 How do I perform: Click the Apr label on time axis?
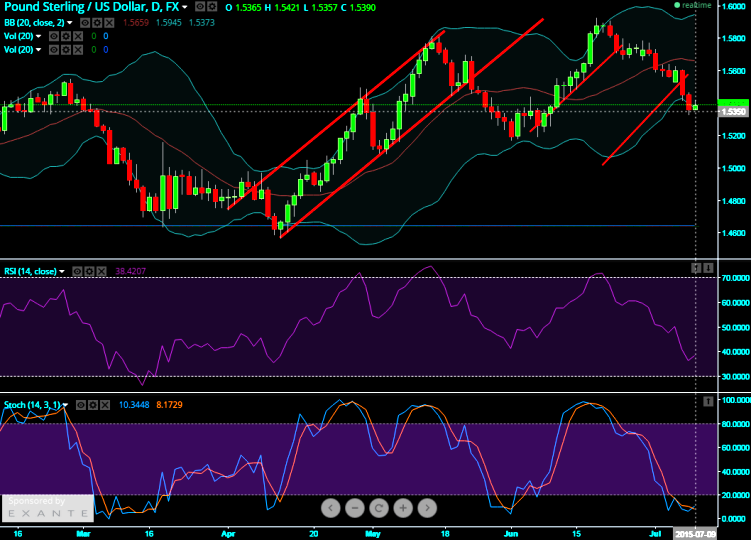point(228,533)
